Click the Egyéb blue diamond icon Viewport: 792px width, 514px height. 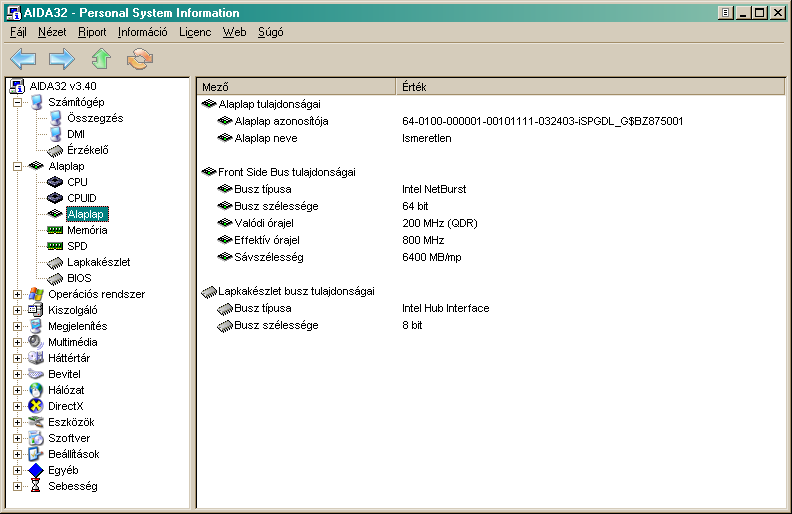tap(36, 470)
